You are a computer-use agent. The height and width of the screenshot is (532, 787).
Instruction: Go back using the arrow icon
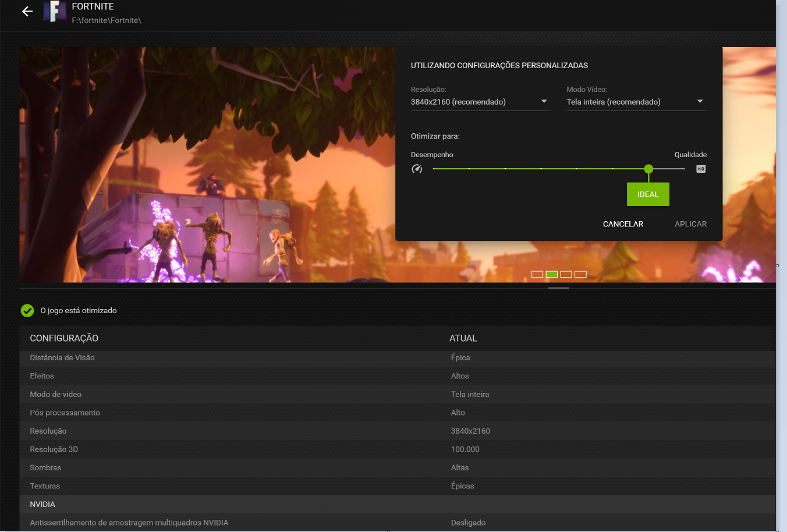pyautogui.click(x=27, y=11)
